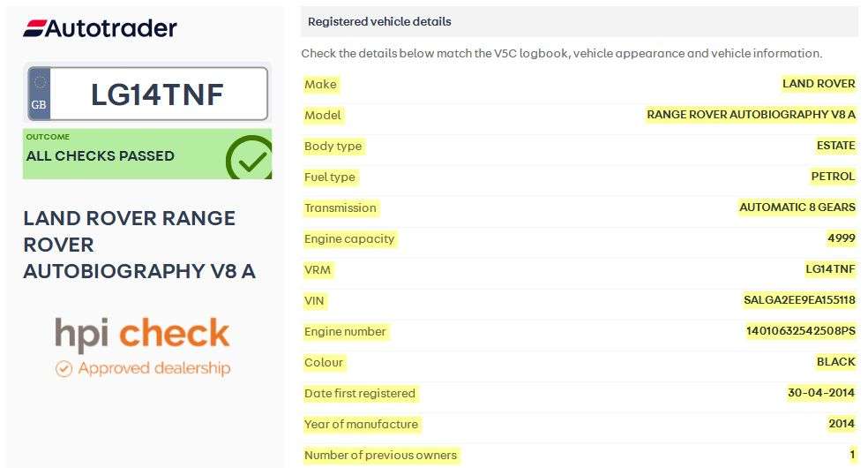Click the BLACK colour value

tap(835, 362)
